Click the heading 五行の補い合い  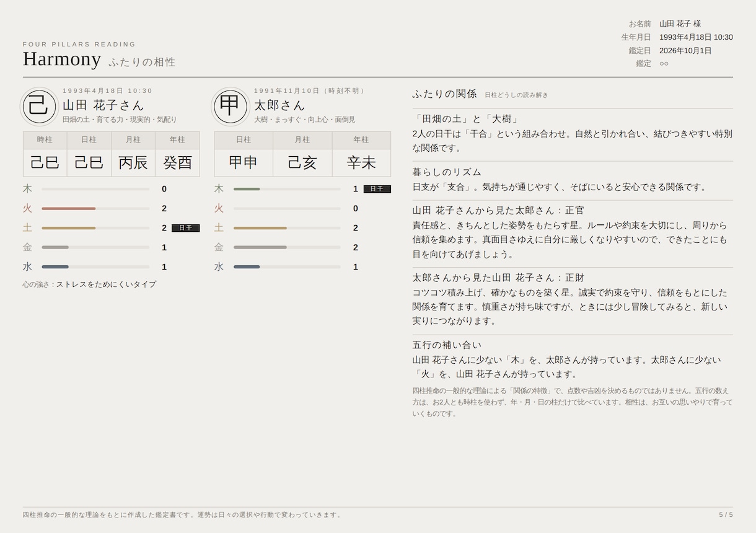[x=447, y=345]
